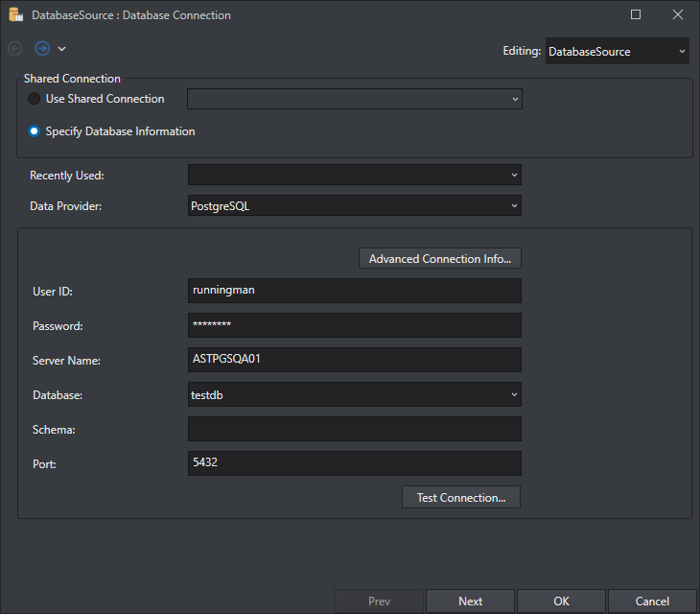Close the Database Connection dialog
The width and height of the screenshot is (700, 614).
[678, 15]
